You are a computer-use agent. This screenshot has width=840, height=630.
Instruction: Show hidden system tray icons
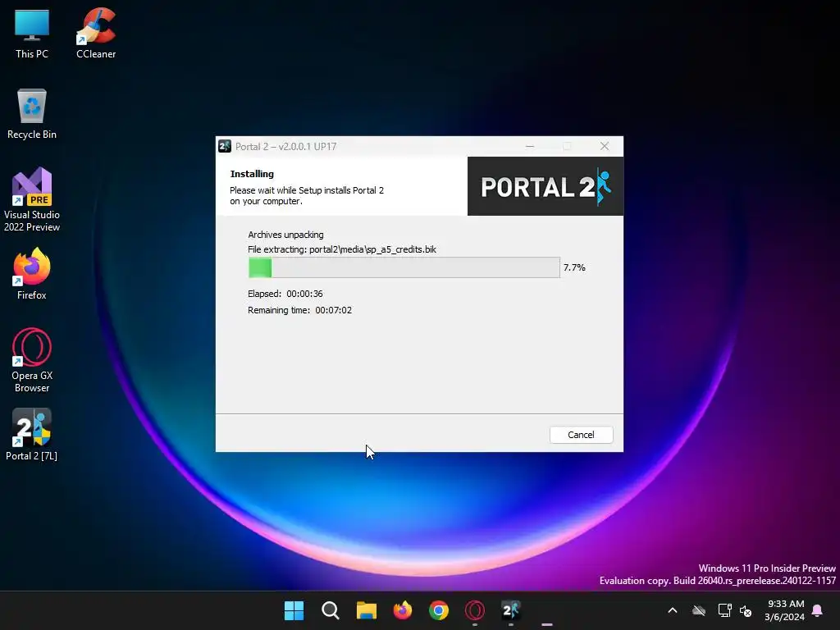point(673,610)
